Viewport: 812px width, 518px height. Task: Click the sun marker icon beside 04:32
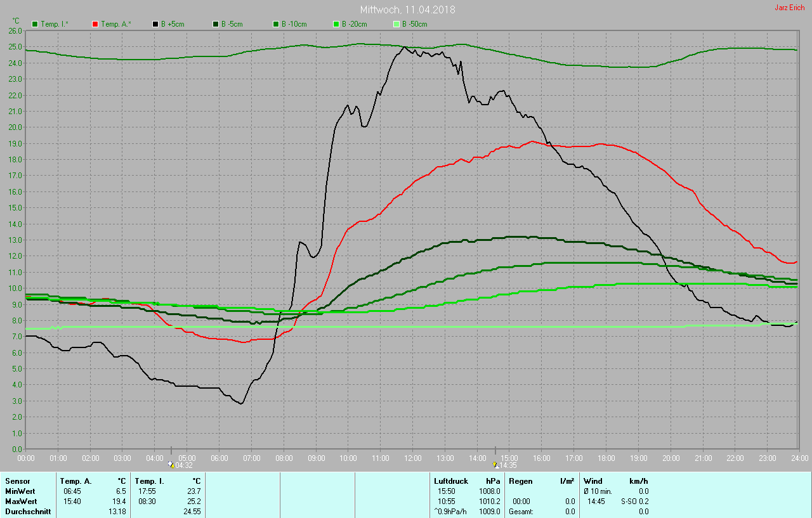pyautogui.click(x=171, y=465)
